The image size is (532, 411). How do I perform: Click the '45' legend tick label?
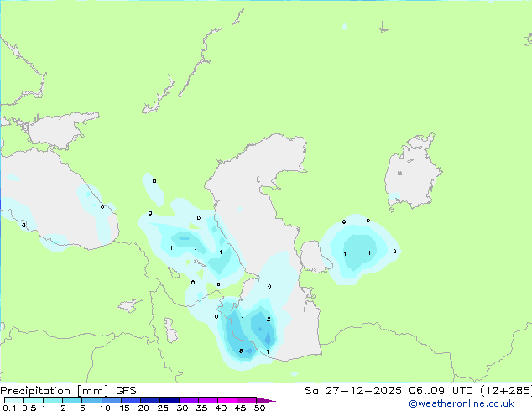(240, 408)
